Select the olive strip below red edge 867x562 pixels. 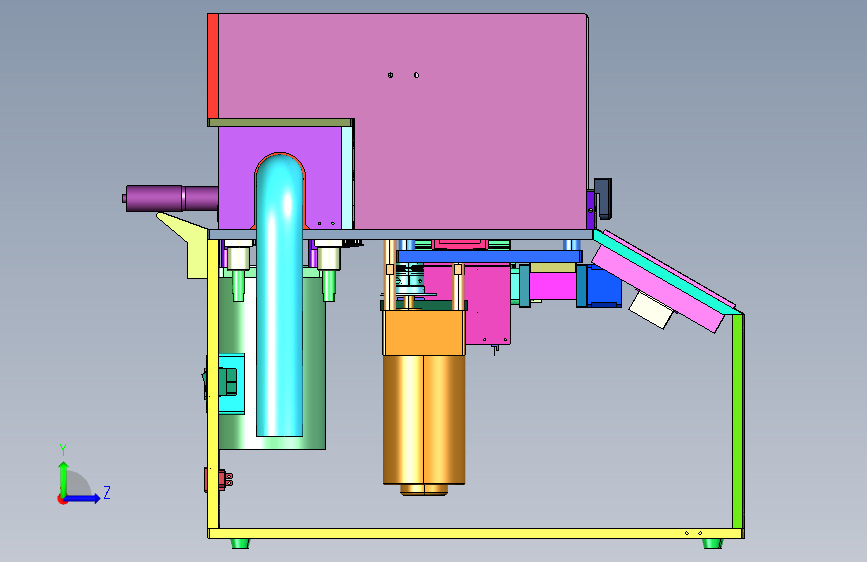(x=280, y=122)
